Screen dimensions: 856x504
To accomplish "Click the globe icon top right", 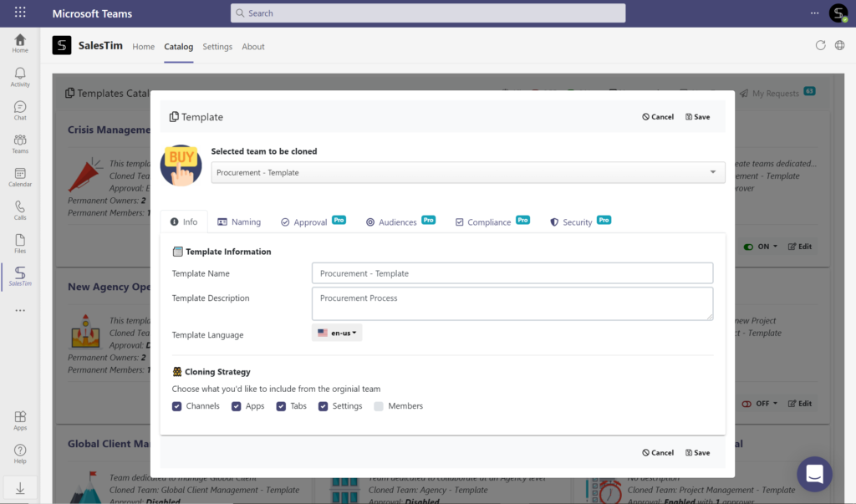I will point(839,45).
